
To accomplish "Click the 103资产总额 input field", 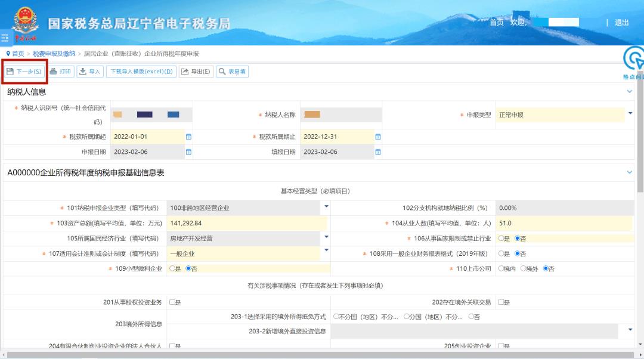I will point(246,223).
